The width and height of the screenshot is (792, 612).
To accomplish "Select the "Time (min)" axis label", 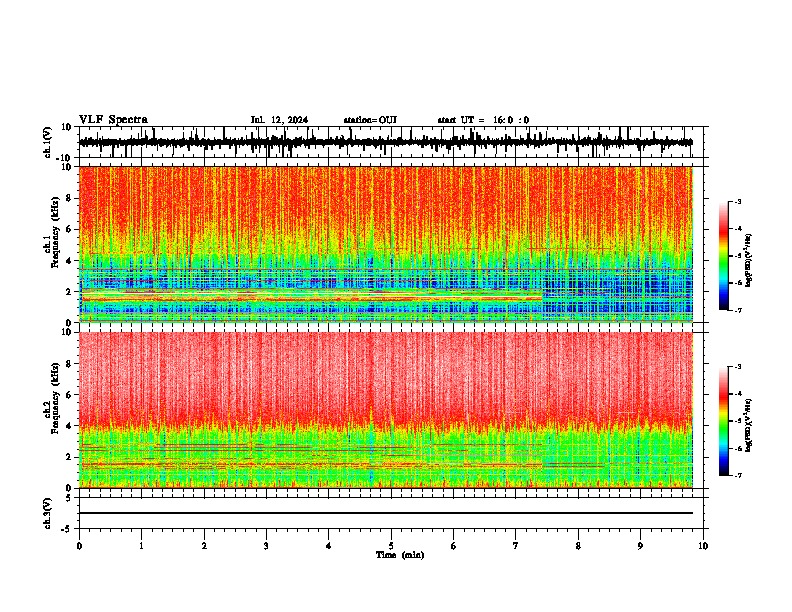I will pos(400,555).
